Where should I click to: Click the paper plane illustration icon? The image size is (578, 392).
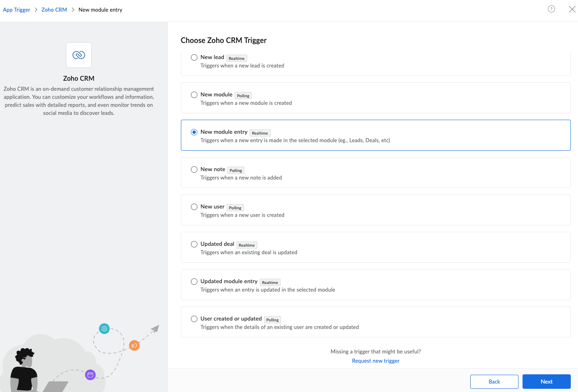[155, 329]
